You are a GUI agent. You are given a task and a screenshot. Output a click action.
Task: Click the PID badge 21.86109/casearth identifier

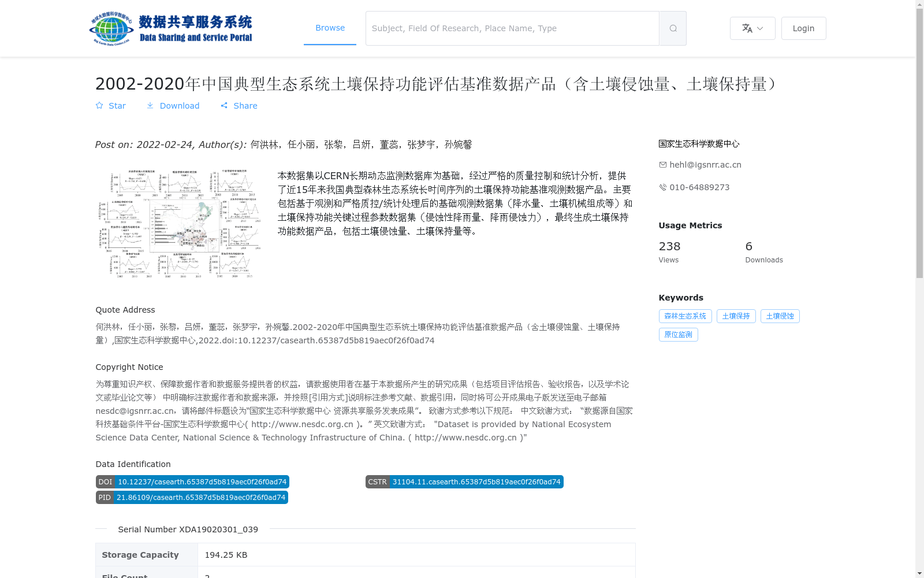[192, 498]
